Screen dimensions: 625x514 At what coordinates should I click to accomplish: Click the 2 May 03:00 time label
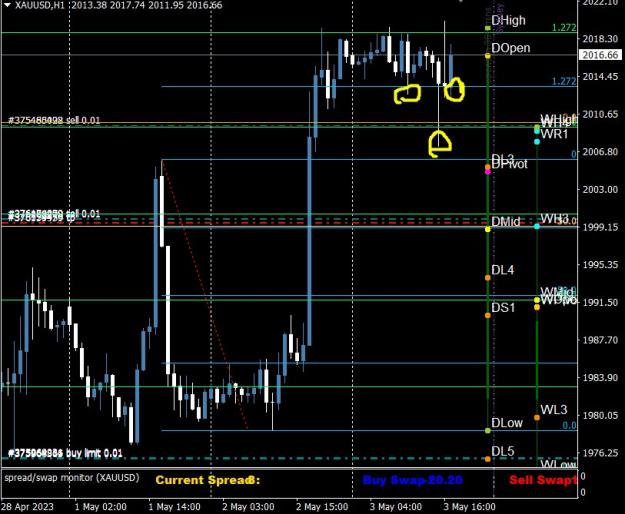(x=248, y=507)
